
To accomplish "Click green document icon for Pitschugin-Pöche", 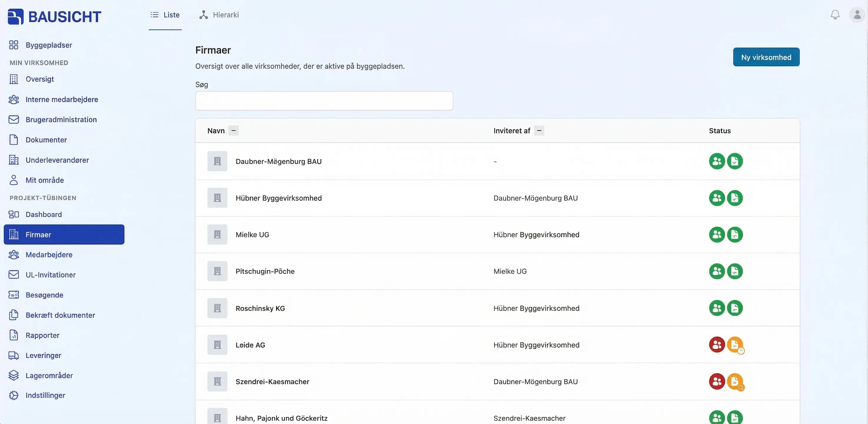I will [735, 271].
